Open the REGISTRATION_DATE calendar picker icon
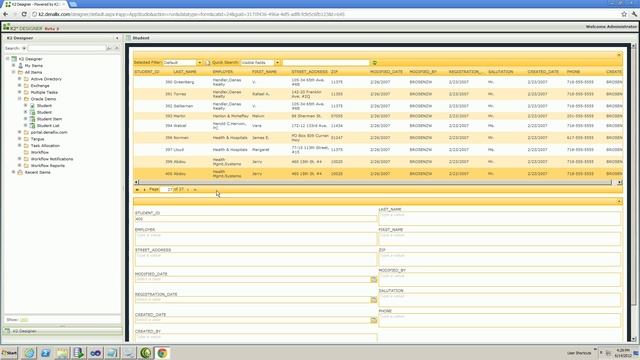 373,300
